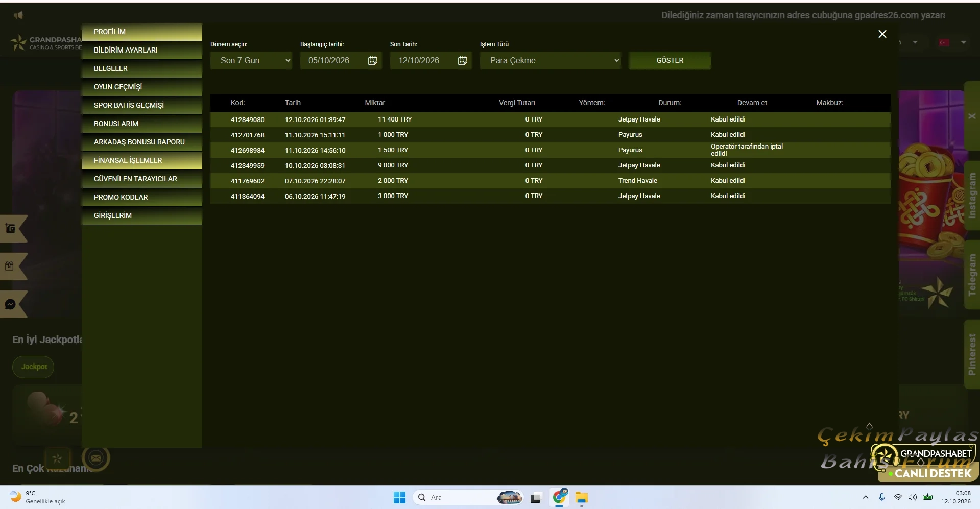Click the 'Operatör tarafından iptal edildi' status

click(x=747, y=150)
